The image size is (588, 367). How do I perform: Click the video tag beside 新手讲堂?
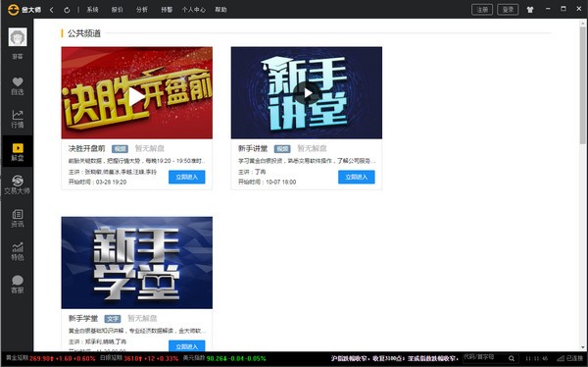[x=282, y=149]
